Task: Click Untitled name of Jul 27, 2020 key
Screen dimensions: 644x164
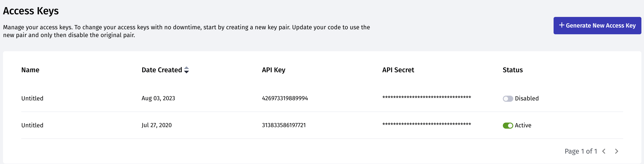Action: click(32, 125)
